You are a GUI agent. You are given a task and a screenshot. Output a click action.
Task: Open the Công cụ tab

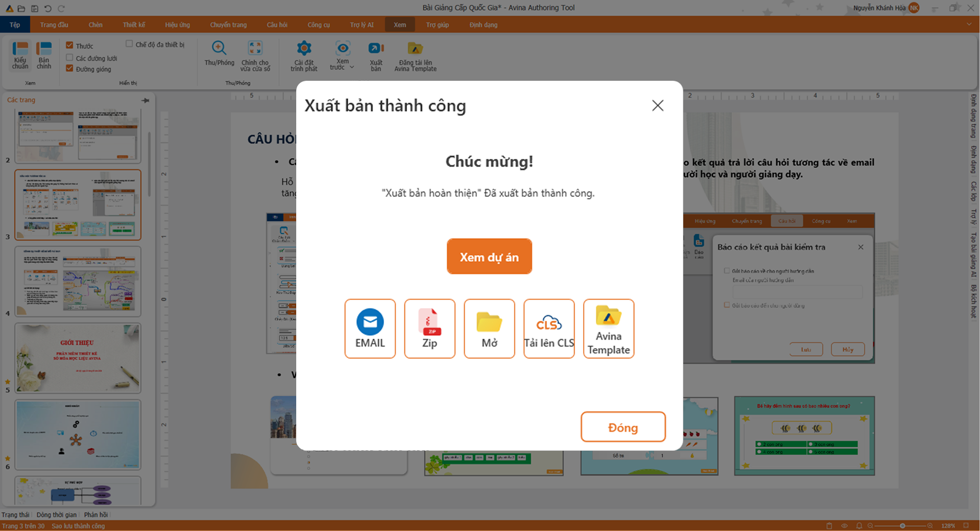click(319, 25)
